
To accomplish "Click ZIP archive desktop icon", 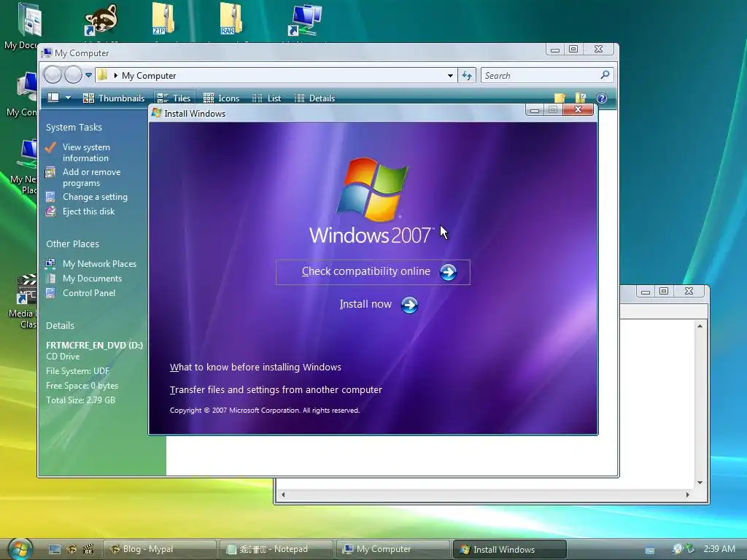I will click(163, 19).
